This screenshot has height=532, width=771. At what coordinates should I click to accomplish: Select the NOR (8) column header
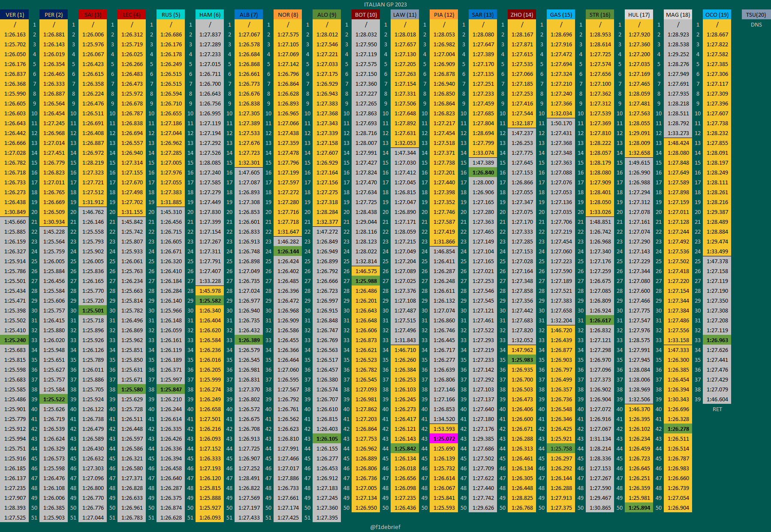[x=288, y=15]
